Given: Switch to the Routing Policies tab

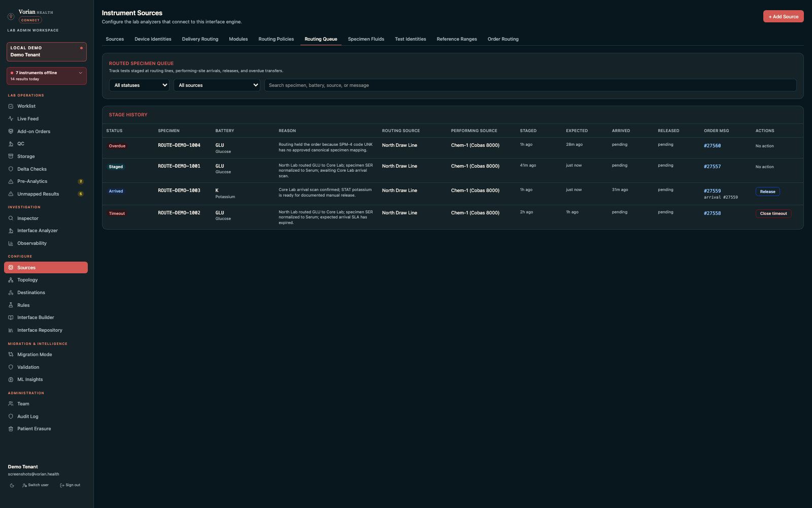Looking at the screenshot, I should pyautogui.click(x=276, y=39).
